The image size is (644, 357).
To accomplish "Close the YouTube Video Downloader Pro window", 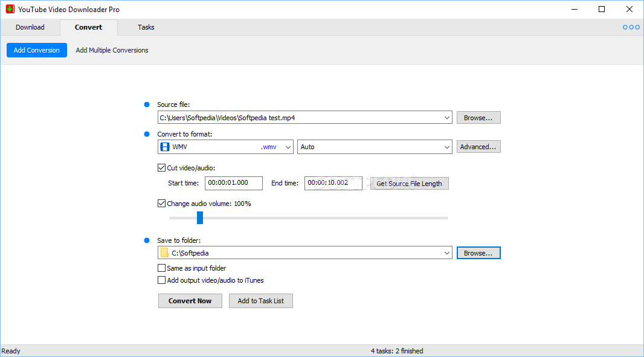I will click(630, 9).
